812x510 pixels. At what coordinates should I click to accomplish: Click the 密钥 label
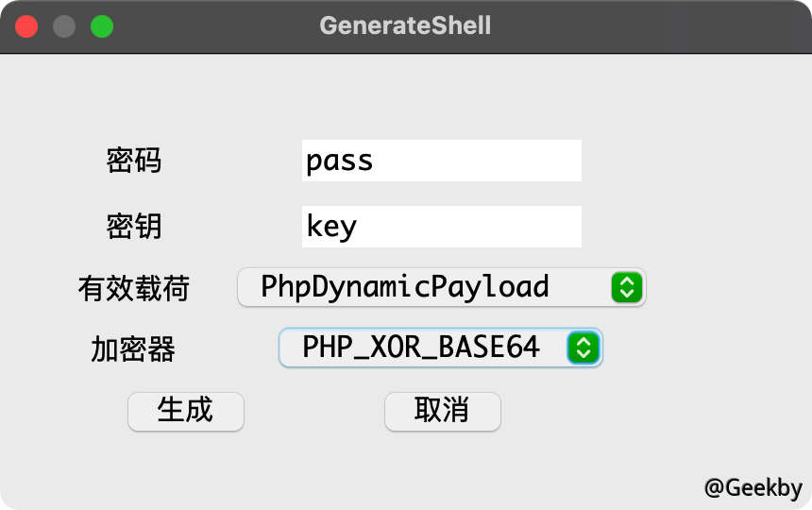(134, 227)
